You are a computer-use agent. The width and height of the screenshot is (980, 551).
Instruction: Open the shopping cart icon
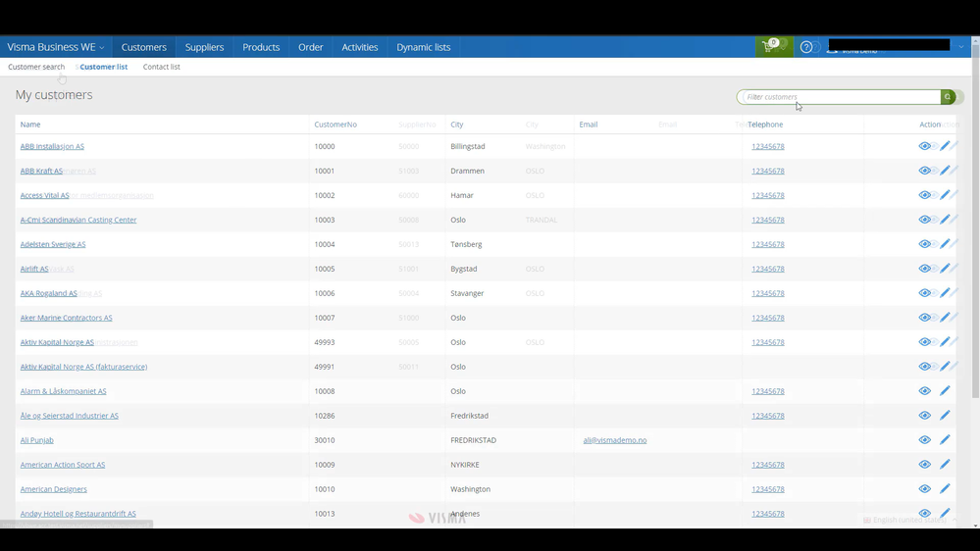(x=768, y=47)
